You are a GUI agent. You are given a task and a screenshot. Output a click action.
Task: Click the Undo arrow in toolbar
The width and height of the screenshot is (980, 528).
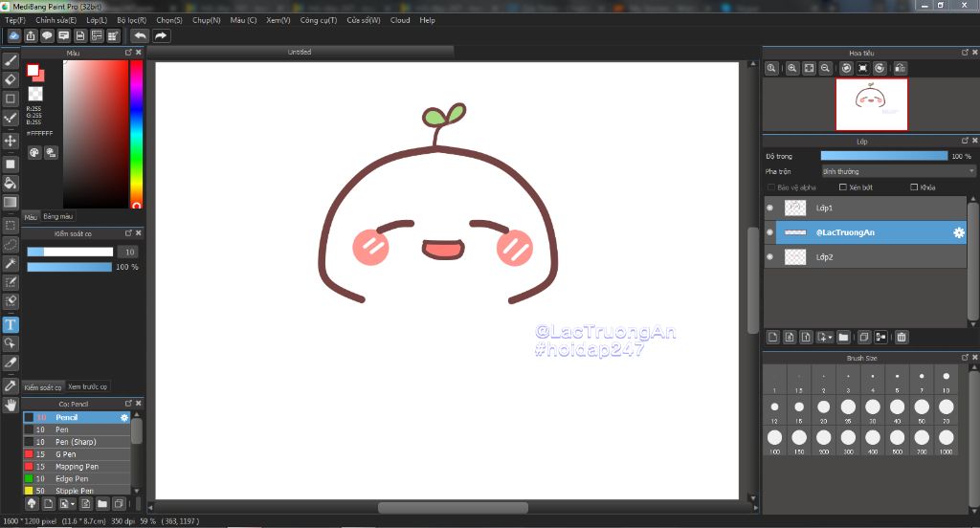(x=140, y=35)
